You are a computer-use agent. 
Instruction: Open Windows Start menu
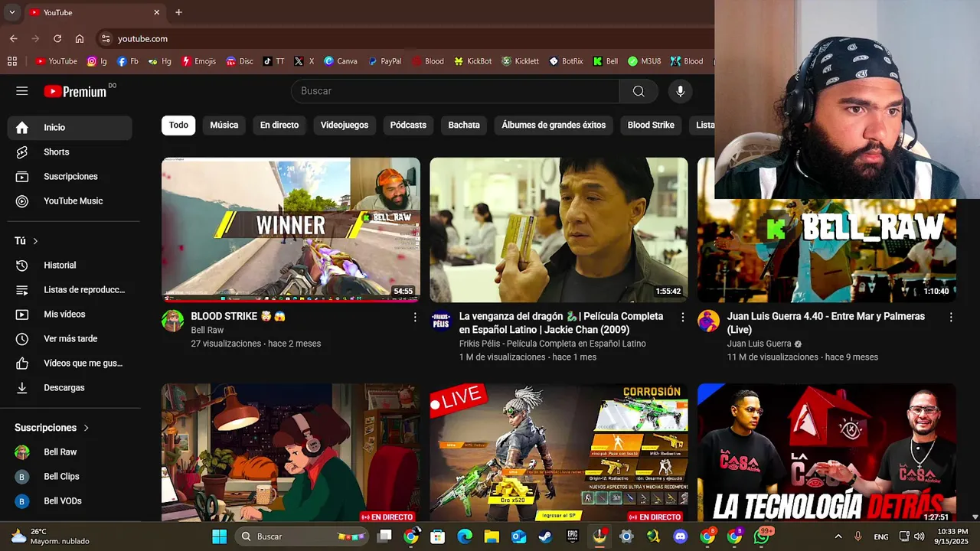[219, 536]
